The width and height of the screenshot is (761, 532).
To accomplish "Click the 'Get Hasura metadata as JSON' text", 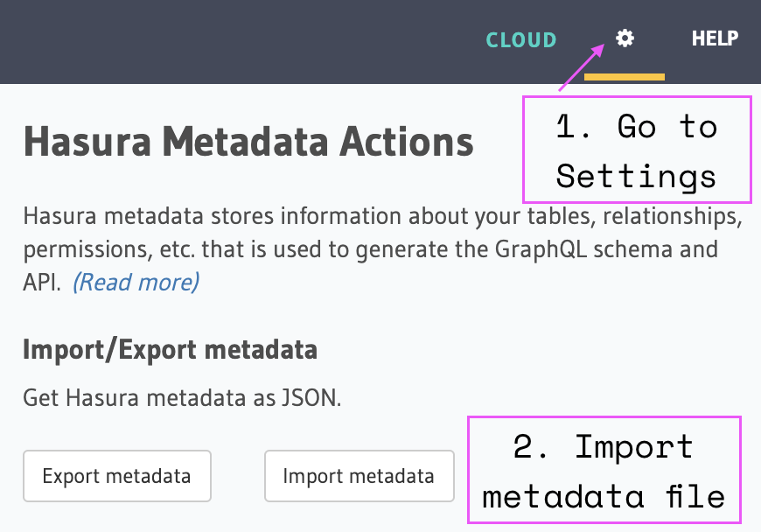I will 182,398.
